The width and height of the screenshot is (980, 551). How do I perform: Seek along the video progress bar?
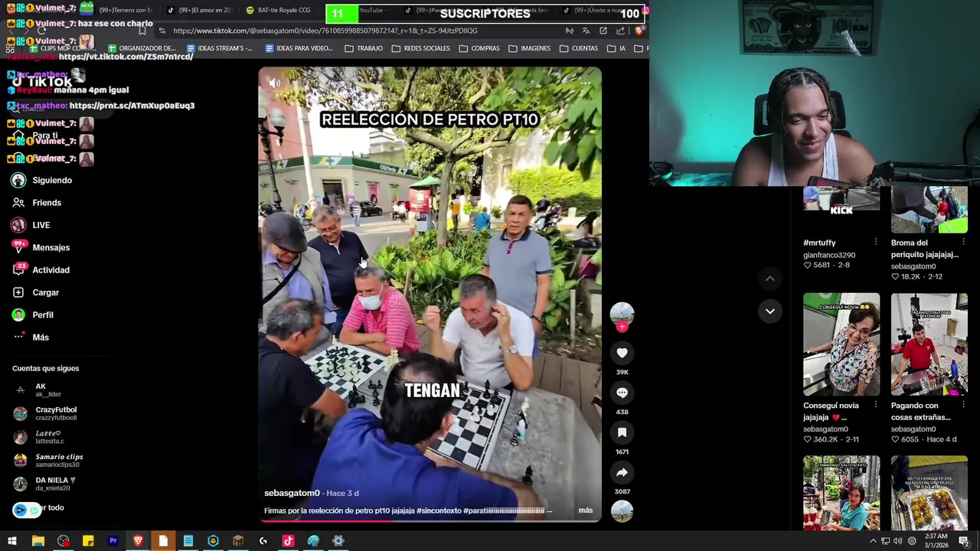coord(430,521)
